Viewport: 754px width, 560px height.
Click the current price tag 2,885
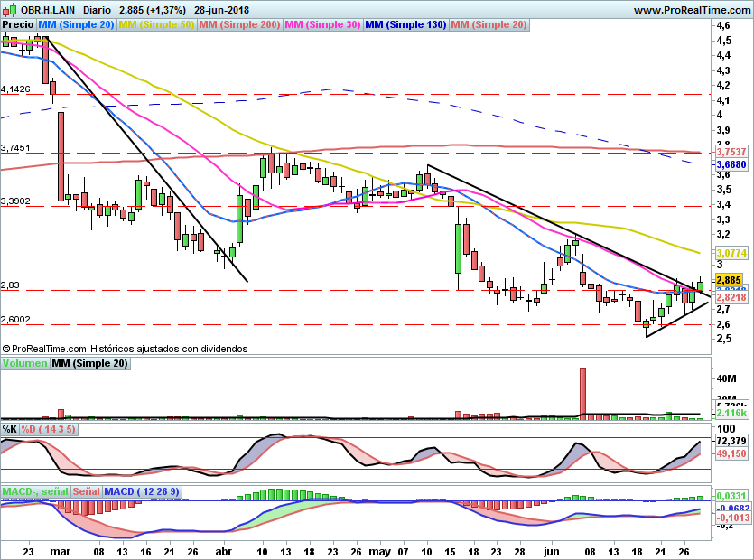click(x=728, y=281)
